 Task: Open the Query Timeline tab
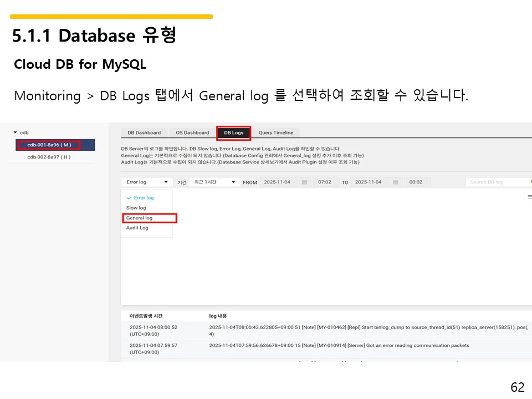coord(276,132)
